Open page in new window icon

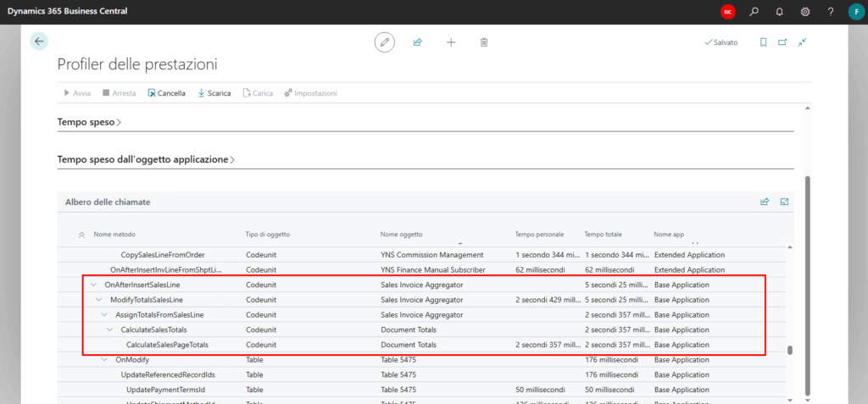click(x=782, y=42)
